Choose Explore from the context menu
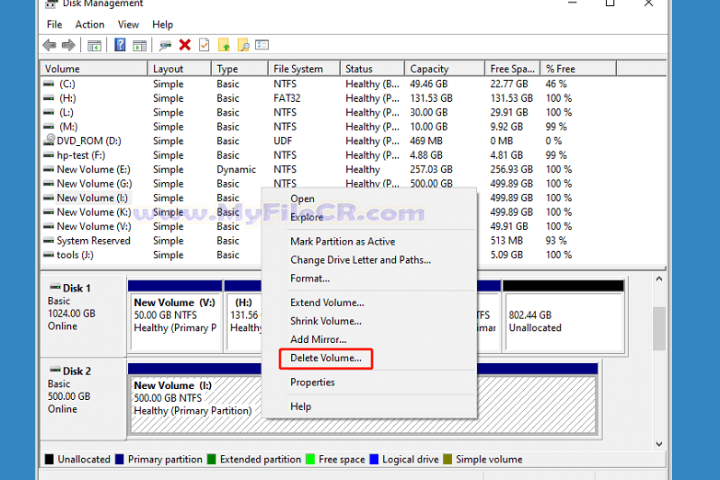This screenshot has width=720, height=480. 306,217
